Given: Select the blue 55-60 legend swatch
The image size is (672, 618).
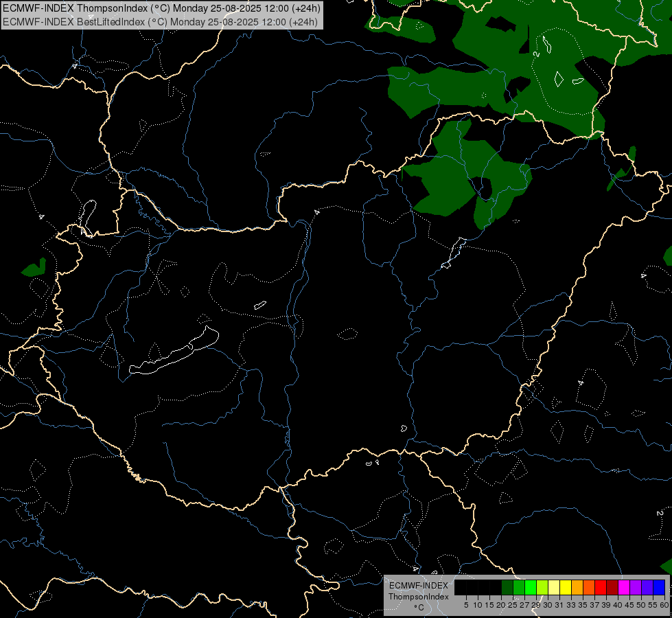Looking at the screenshot, I should coord(659,587).
